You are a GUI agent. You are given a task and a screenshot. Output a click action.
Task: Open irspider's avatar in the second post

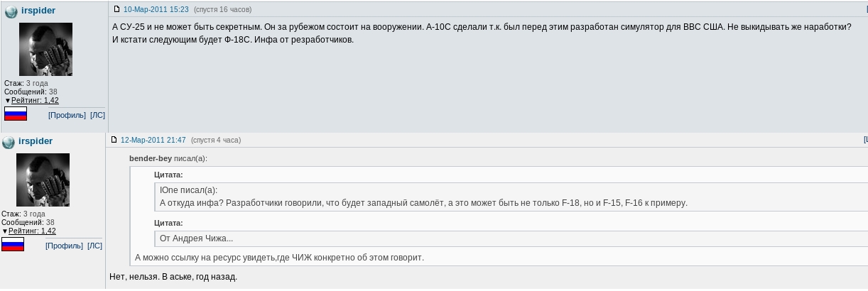click(43, 180)
